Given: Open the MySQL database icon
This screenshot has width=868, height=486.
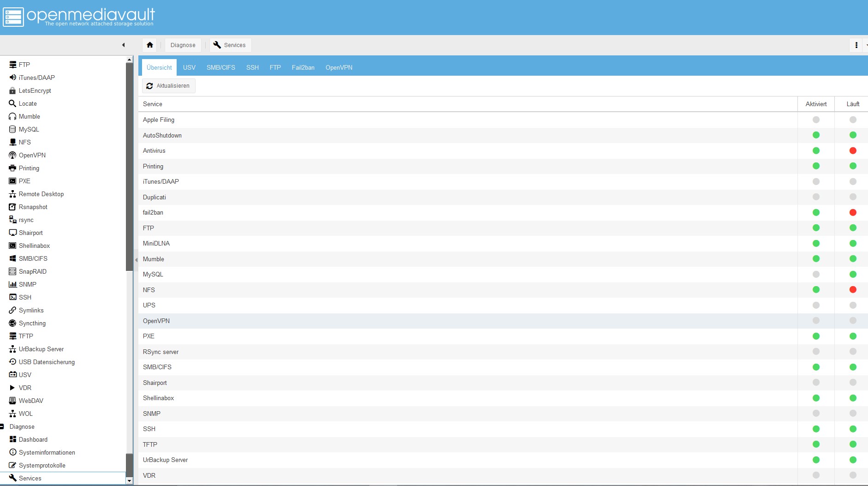Looking at the screenshot, I should (x=13, y=129).
